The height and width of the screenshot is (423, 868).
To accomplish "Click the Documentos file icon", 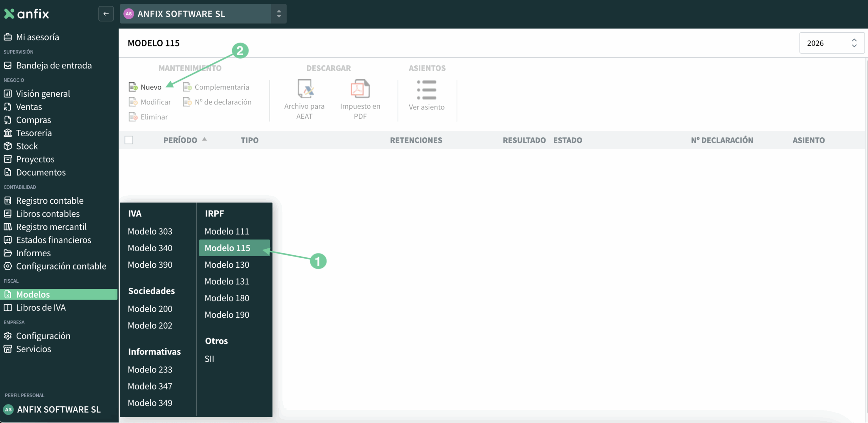I will 8,172.
